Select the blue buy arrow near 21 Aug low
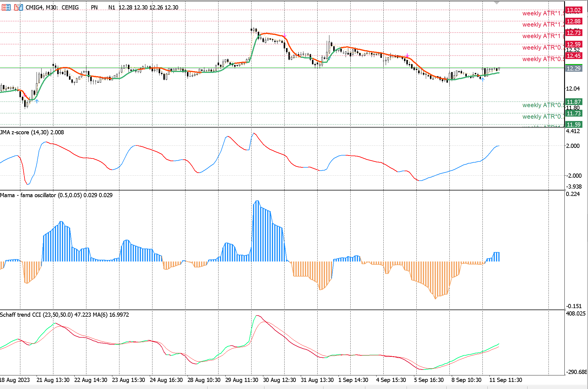Image resolution: width=588 pixels, height=389 pixels. (37, 101)
